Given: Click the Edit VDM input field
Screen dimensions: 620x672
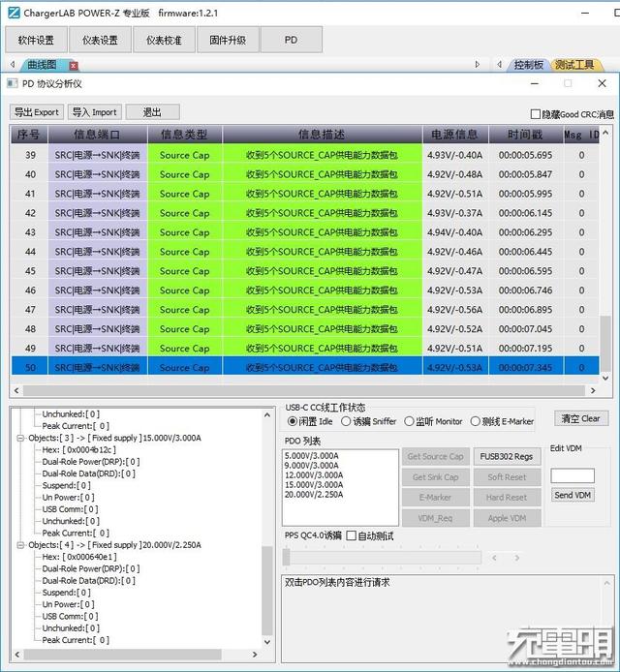Looking at the screenshot, I should point(573,475).
